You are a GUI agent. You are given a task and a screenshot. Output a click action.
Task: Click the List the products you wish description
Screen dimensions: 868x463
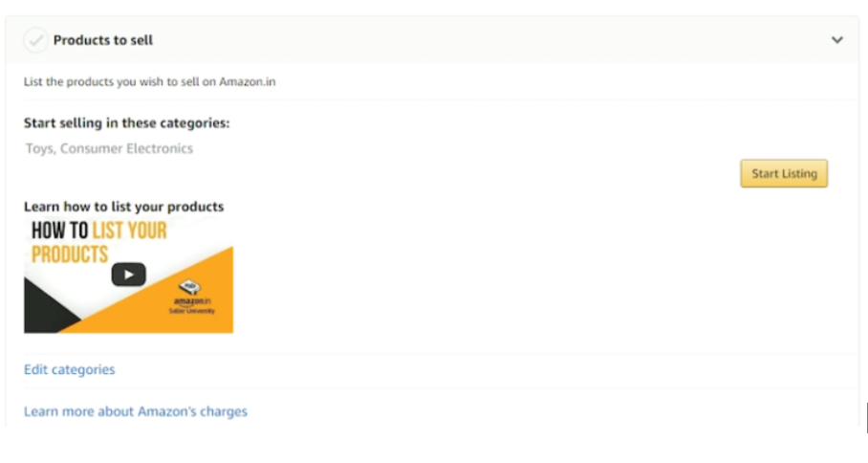[x=149, y=82]
